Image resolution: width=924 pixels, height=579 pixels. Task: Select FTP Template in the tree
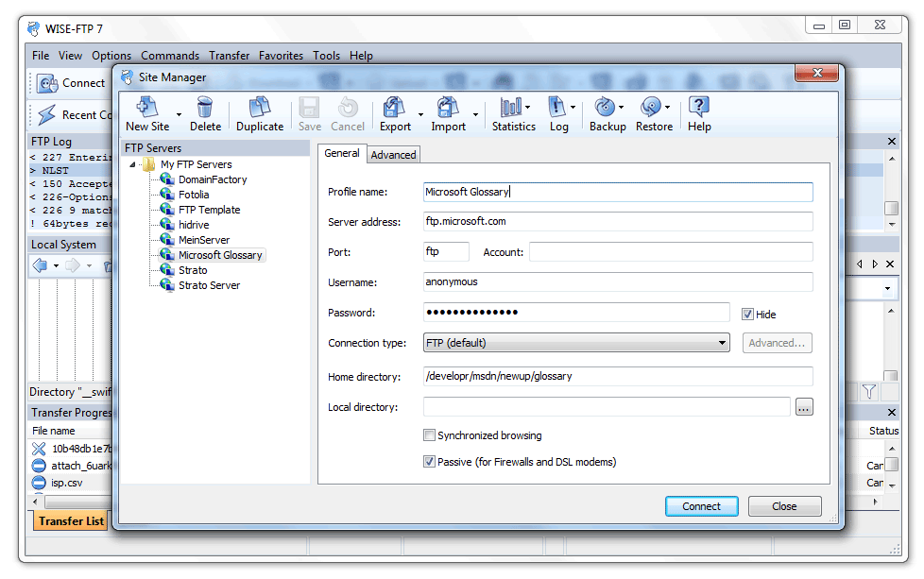(x=209, y=210)
